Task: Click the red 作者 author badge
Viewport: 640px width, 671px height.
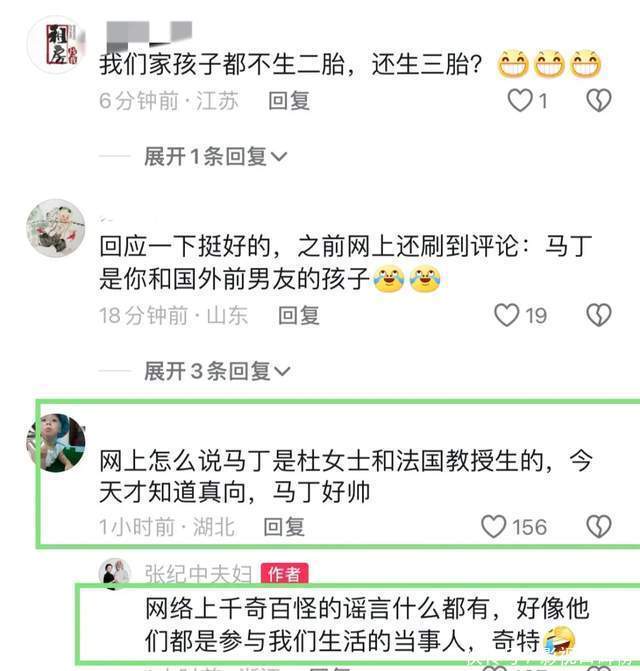Action: point(284,573)
